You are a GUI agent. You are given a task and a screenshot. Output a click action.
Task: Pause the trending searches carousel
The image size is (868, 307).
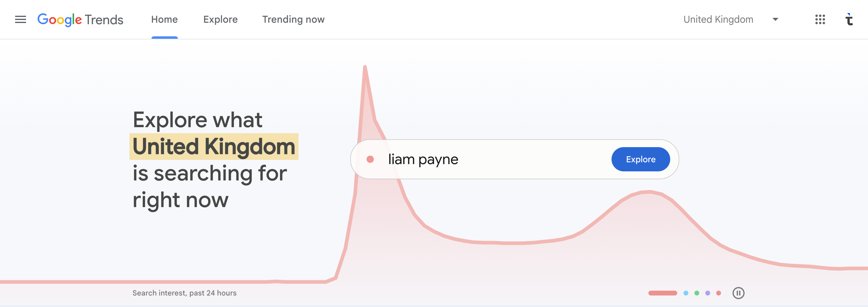tap(738, 293)
